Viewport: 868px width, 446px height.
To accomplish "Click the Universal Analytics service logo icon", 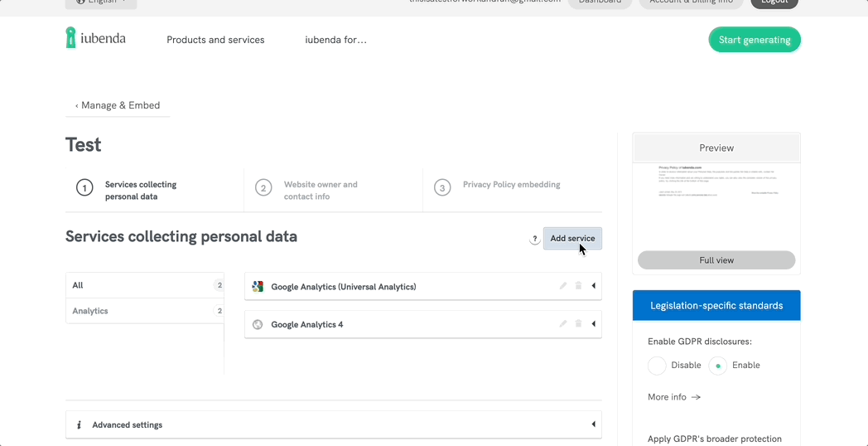I will [258, 287].
